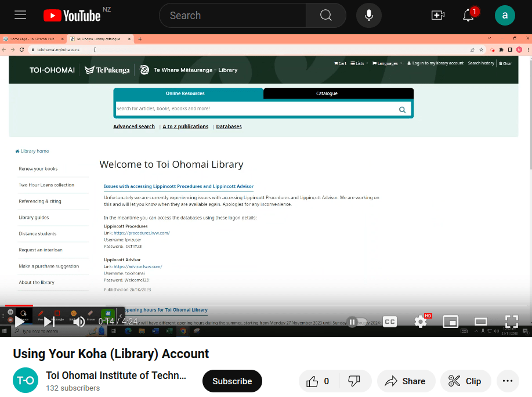Open Make a purchase suggestion item
This screenshot has width=532, height=397.
coord(49,266)
